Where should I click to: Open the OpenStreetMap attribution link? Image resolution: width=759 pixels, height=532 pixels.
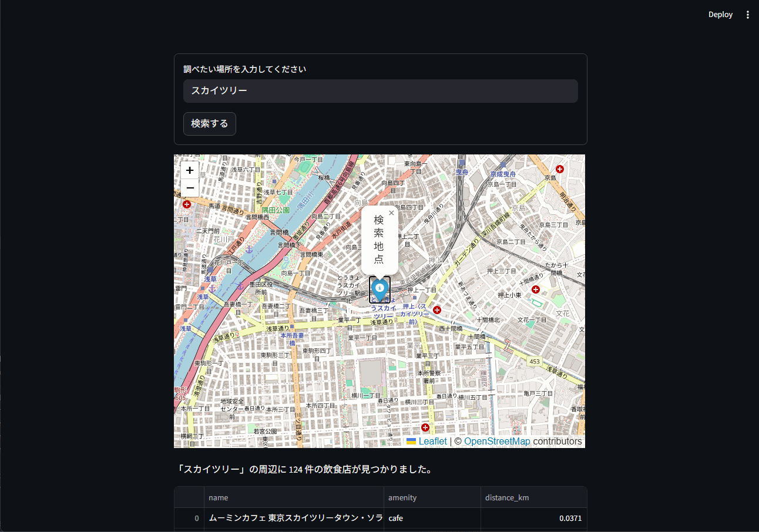[x=497, y=442]
